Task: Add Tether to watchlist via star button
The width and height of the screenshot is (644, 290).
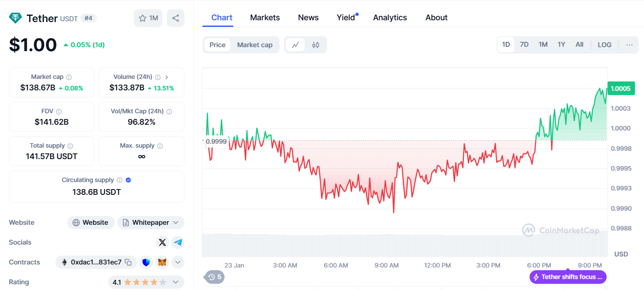Action: click(148, 18)
